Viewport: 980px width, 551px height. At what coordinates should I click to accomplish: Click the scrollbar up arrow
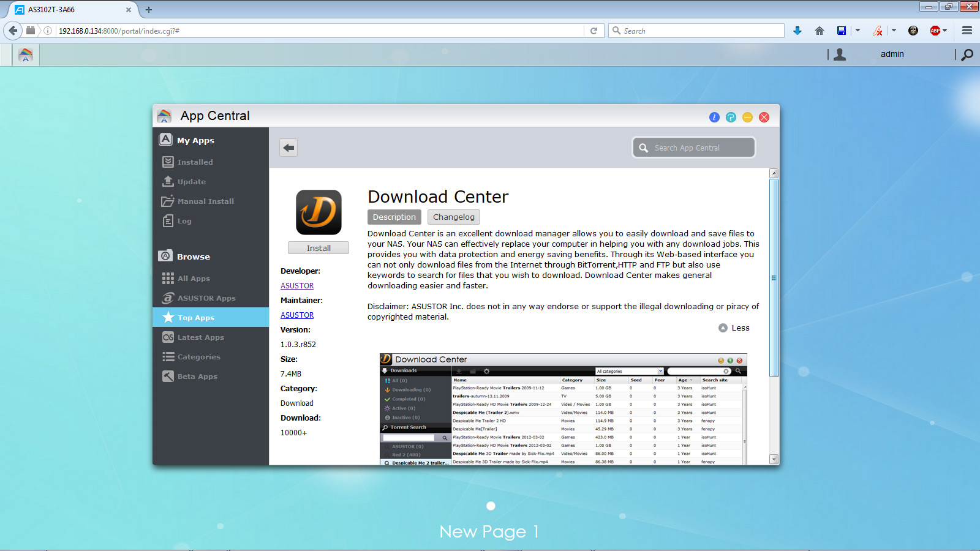click(x=774, y=173)
